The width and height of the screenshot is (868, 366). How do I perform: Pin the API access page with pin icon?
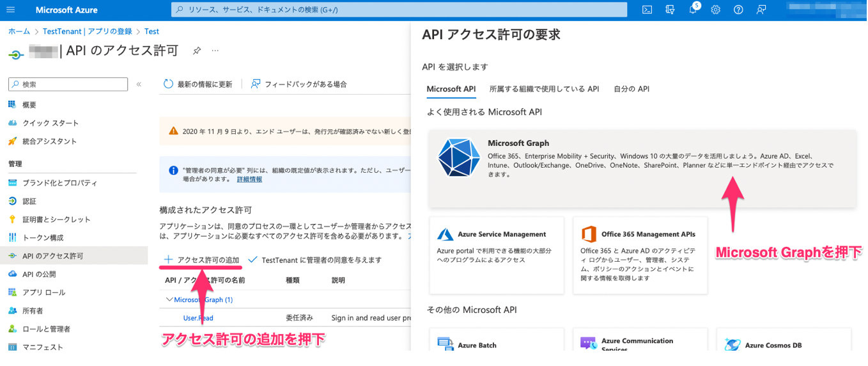pos(197,51)
